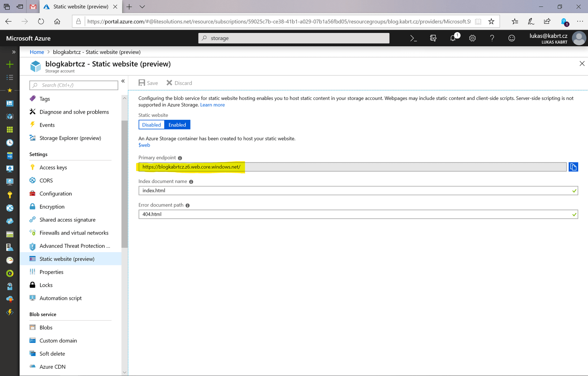Click the Error document path field
This screenshot has width=588, height=376.
(x=358, y=214)
